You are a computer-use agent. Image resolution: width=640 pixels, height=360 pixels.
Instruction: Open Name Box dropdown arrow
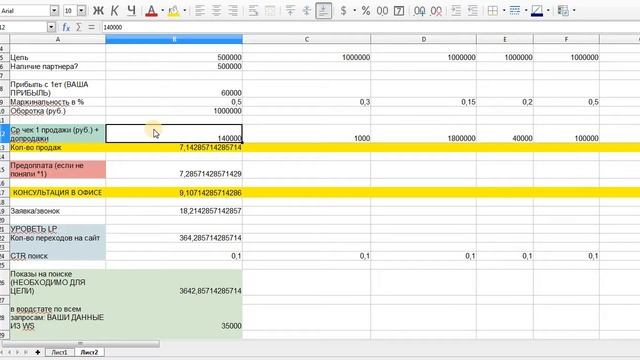tap(51, 27)
